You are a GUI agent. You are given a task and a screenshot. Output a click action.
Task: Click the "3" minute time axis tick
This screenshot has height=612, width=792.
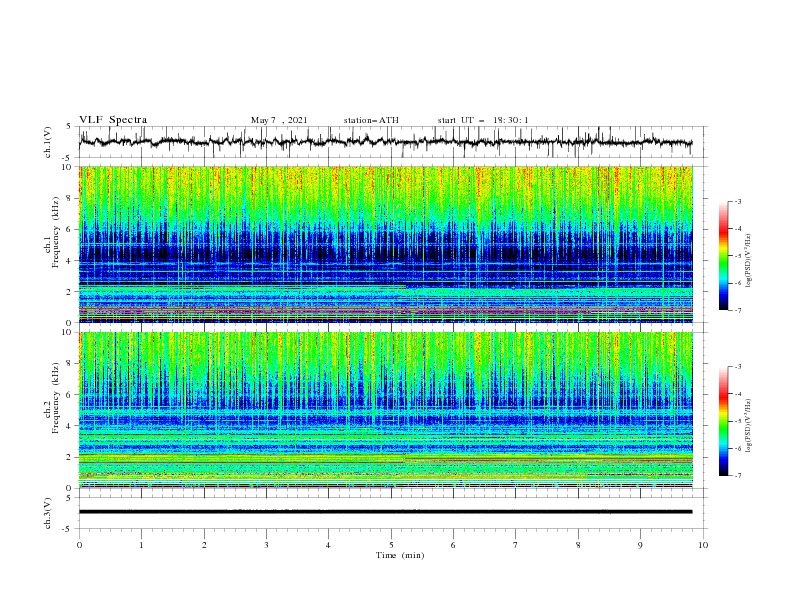pos(266,545)
